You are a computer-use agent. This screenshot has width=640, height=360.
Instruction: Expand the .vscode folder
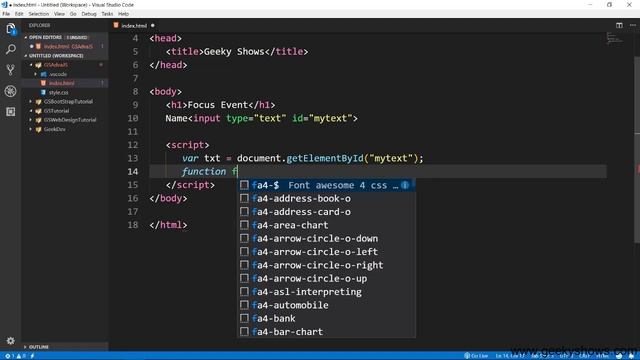pyautogui.click(x=36, y=74)
